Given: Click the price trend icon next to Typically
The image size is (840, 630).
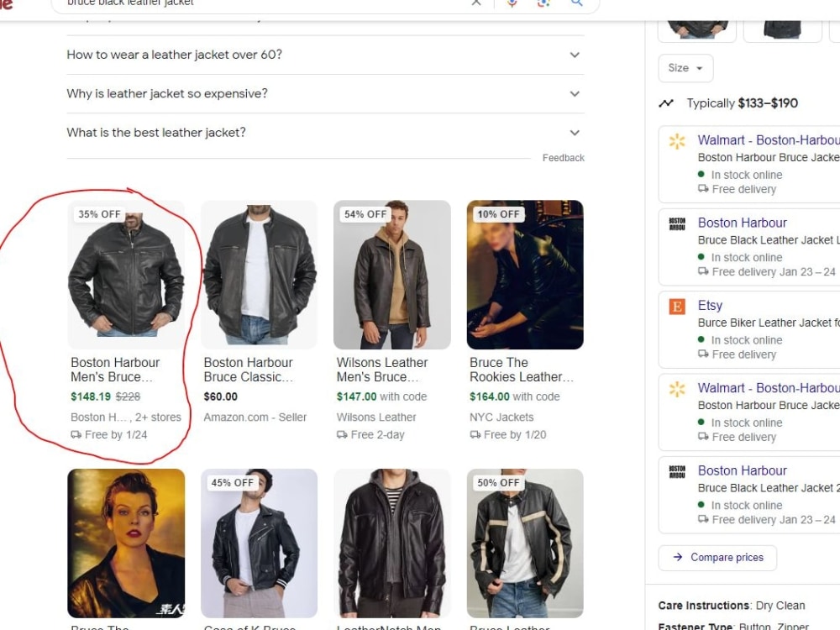Looking at the screenshot, I should (666, 102).
